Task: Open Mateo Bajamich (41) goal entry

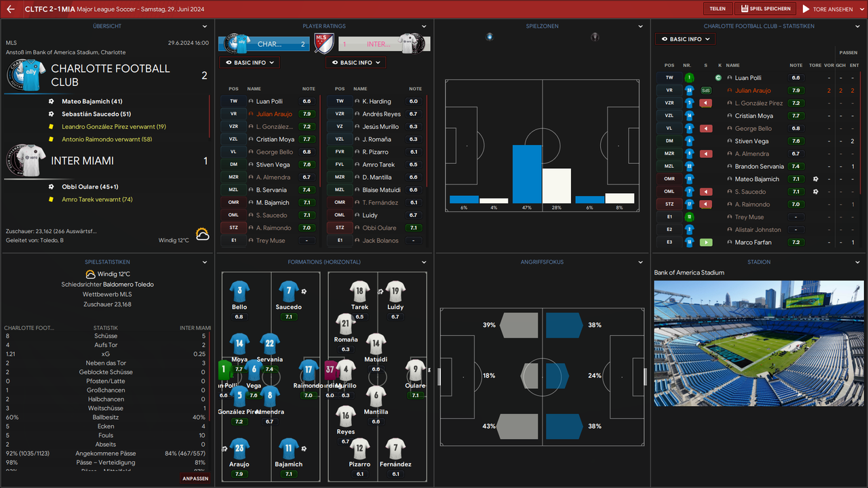Action: [x=92, y=102]
